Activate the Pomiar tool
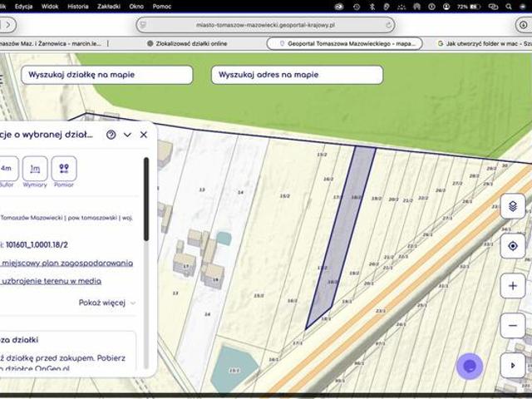 64,169
